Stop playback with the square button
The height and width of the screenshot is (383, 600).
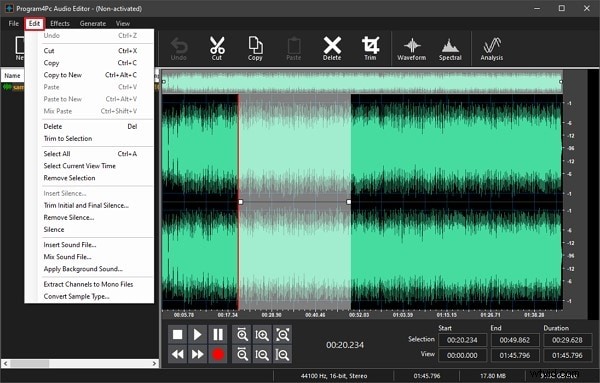[178, 335]
